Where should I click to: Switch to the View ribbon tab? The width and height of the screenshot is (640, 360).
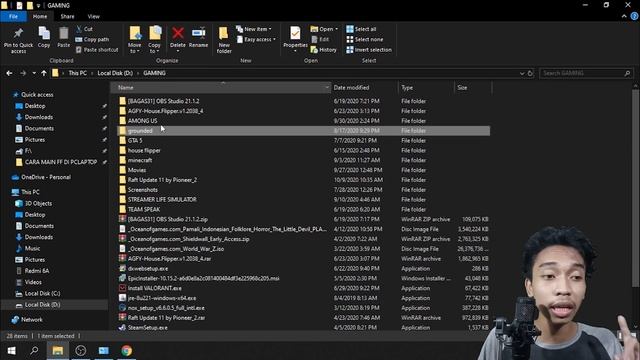pyautogui.click(x=93, y=16)
